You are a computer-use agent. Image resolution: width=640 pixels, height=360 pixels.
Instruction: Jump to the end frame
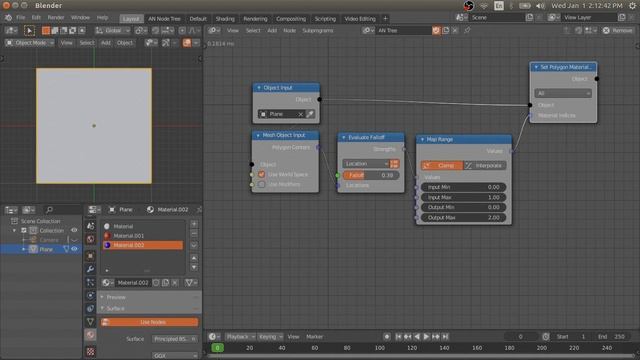click(x=445, y=337)
